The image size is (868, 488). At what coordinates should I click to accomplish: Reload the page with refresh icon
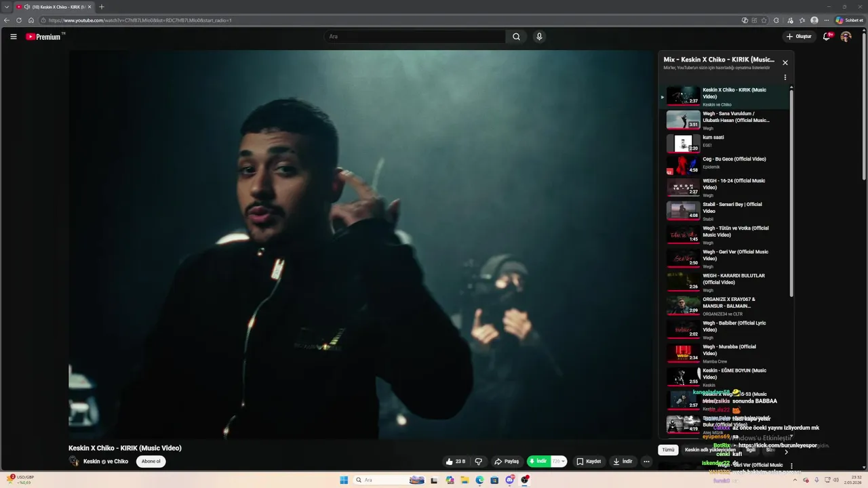click(x=19, y=20)
